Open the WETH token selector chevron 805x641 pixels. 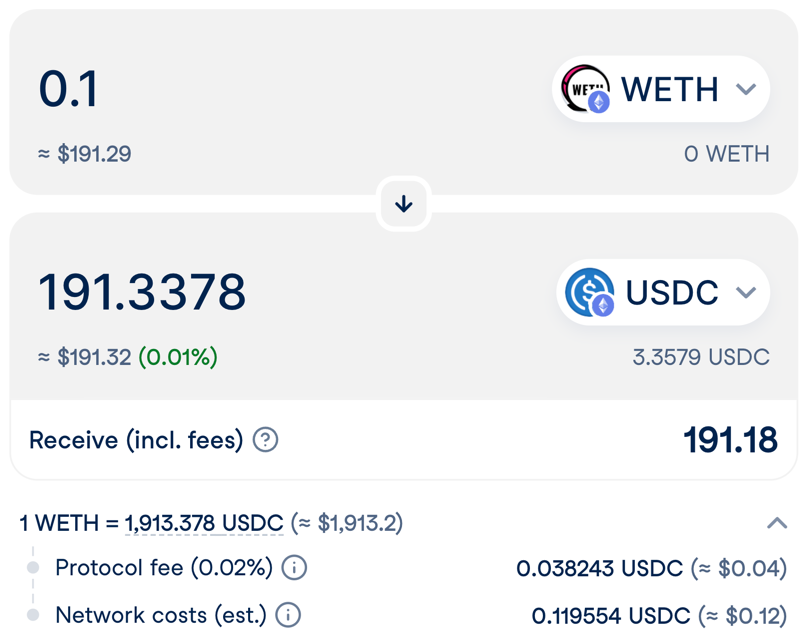pos(746,89)
